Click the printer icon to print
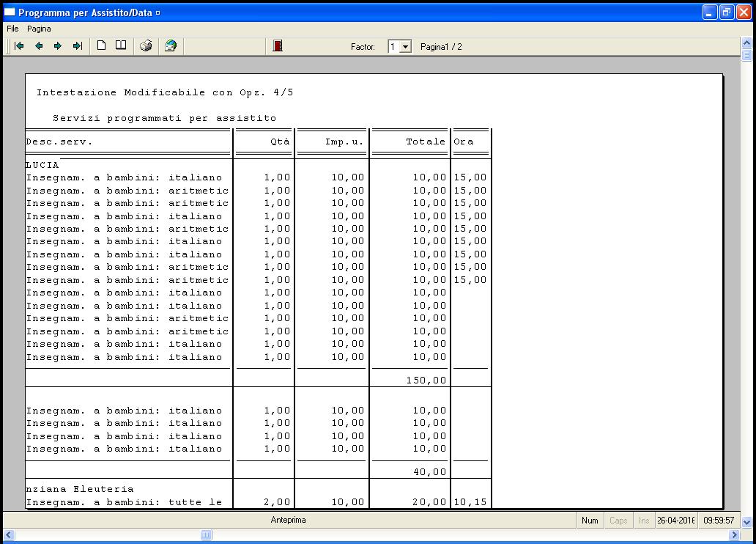 pyautogui.click(x=146, y=46)
